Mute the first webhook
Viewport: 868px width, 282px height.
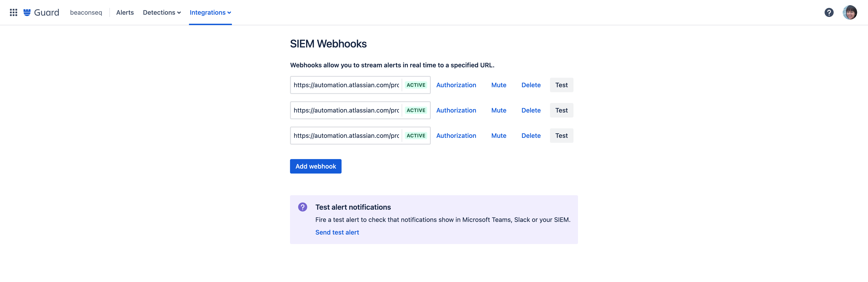click(498, 85)
